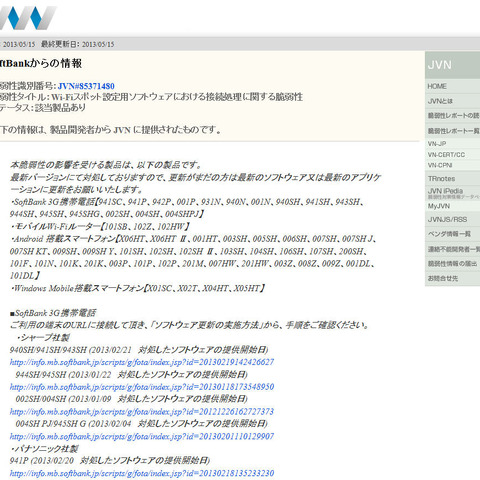Click the Windows Mobile搭載スマートフォン line
The width and height of the screenshot is (480, 480).
pos(138,288)
